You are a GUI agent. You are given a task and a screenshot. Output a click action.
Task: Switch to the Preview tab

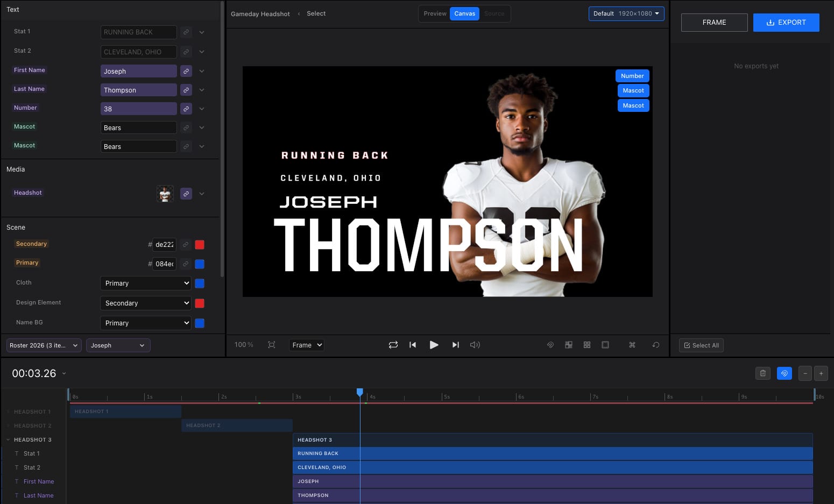pos(435,13)
